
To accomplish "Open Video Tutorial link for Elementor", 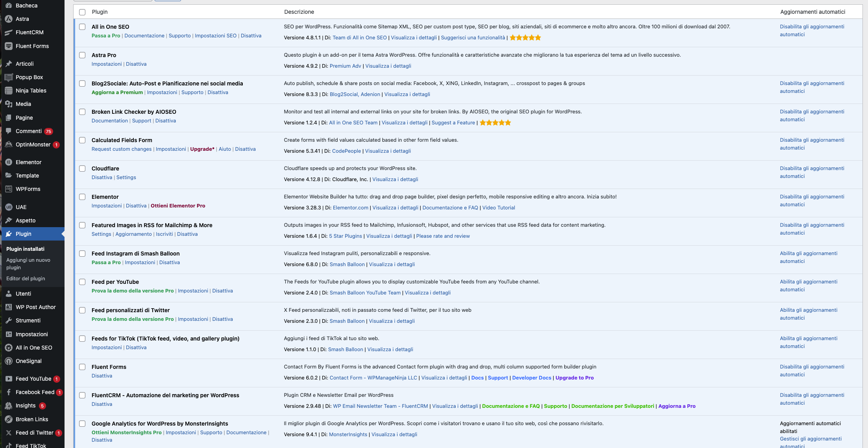I will point(499,207).
